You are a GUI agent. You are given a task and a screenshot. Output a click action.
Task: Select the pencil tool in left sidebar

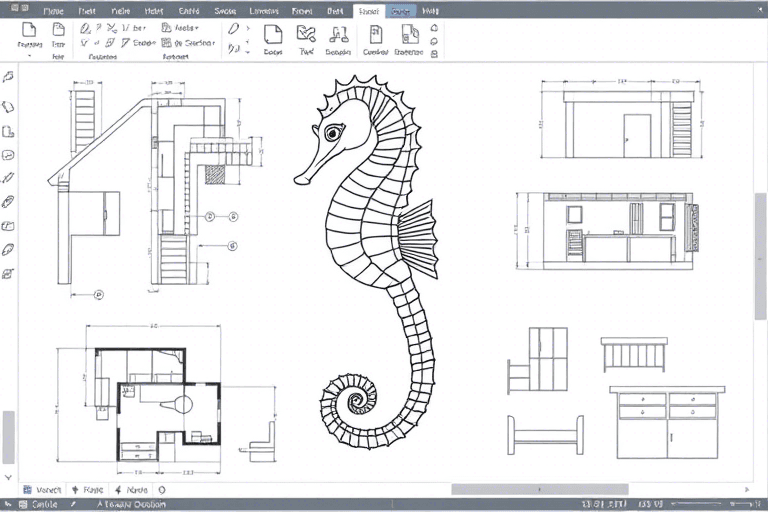tap(9, 178)
